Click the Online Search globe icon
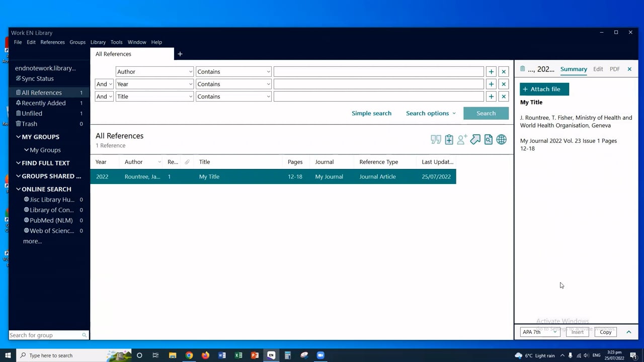 [x=501, y=140]
